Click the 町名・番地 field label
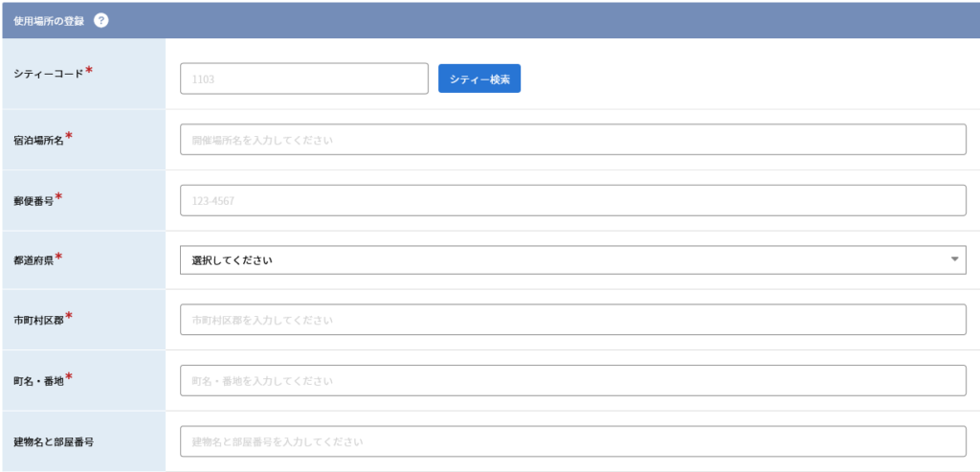 [38, 381]
